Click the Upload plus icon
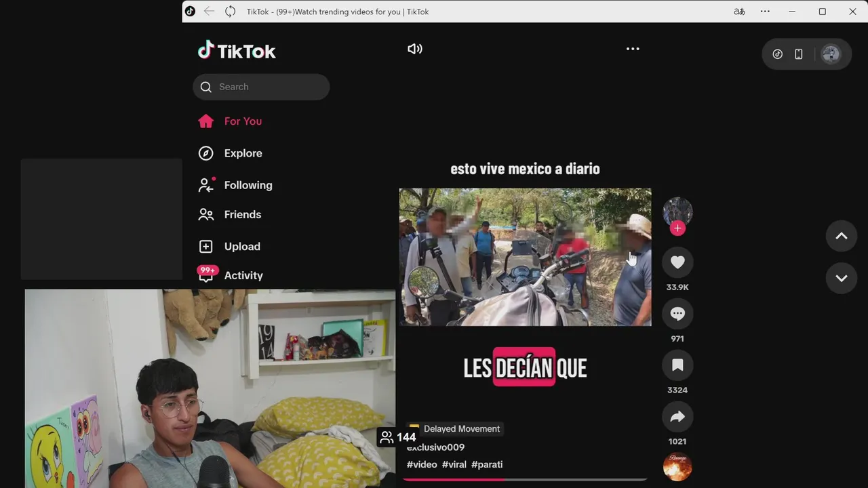This screenshot has width=868, height=488. coord(206,246)
